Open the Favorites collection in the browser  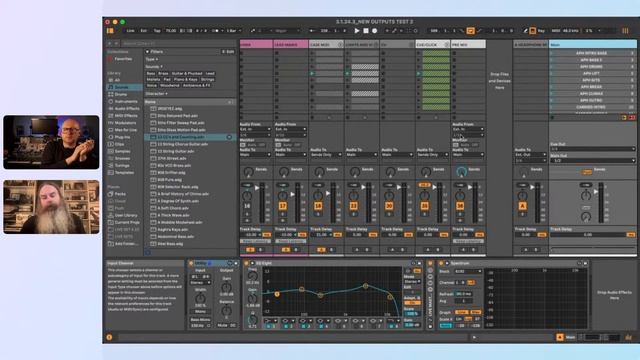point(123,59)
